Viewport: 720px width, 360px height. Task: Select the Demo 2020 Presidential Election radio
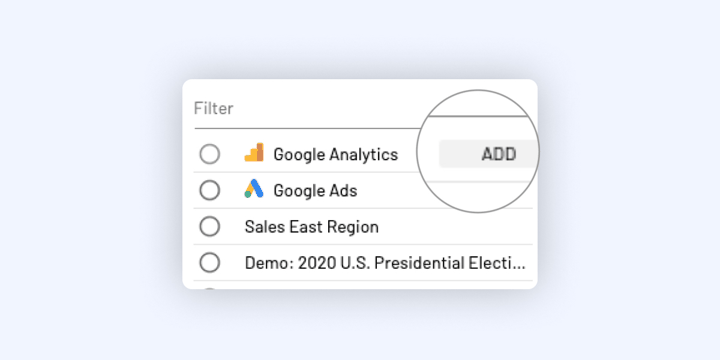coord(209,263)
